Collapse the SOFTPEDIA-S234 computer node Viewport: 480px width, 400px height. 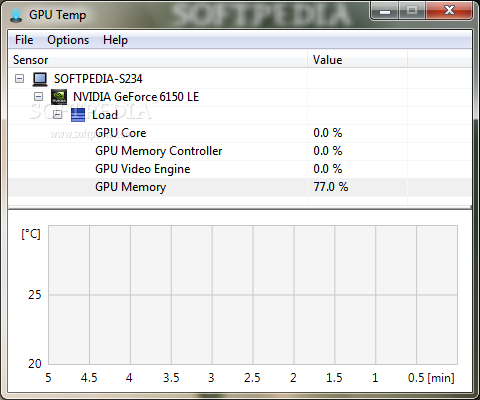click(x=20, y=79)
